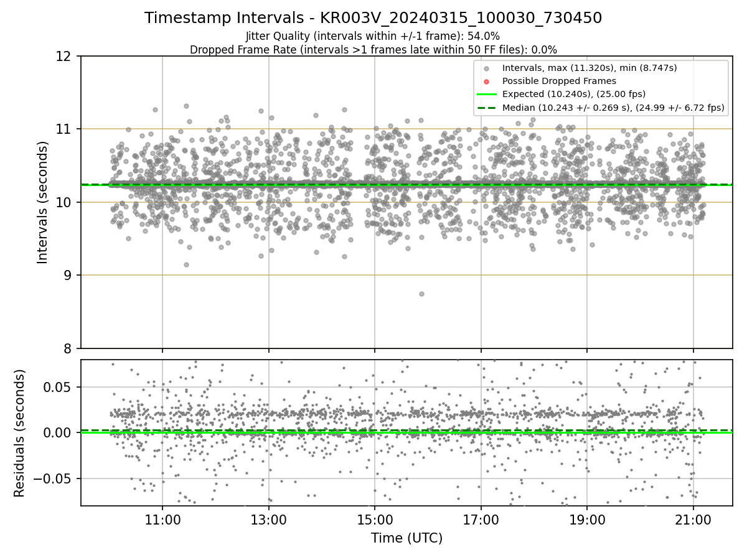Click the y-axis tick label '9'
Screen dimensions: 747x560
pos(69,275)
